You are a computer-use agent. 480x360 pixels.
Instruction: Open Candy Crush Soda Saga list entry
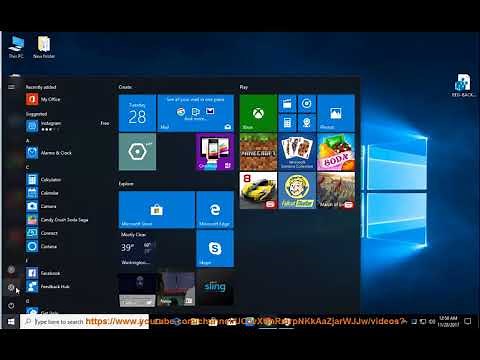point(68,220)
